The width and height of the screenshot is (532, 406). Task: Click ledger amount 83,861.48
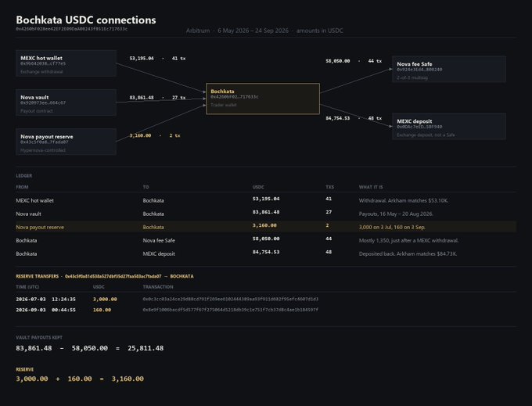pos(266,212)
